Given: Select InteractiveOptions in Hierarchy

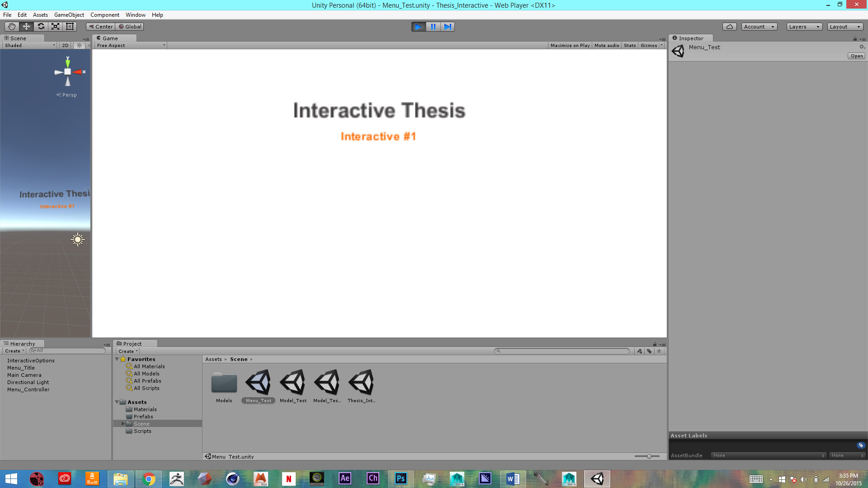Looking at the screenshot, I should tap(31, 361).
